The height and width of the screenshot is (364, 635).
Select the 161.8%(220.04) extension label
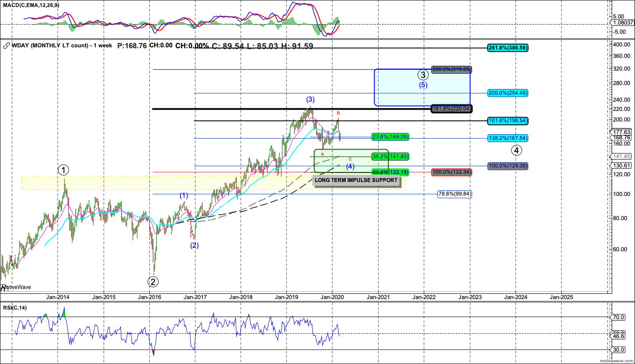point(451,108)
